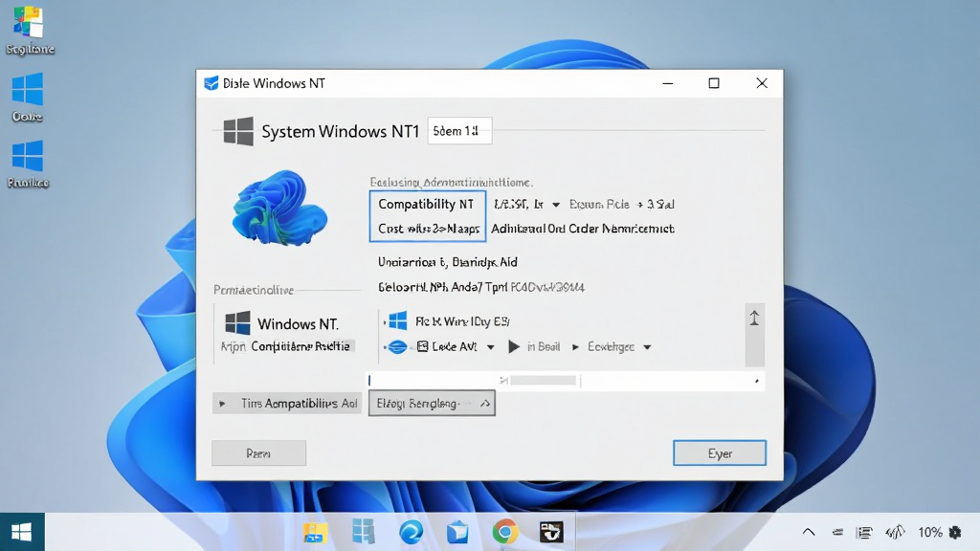Click the Windows logo next to Windows NT.
Screen dimensions: 980x551
pos(237,323)
